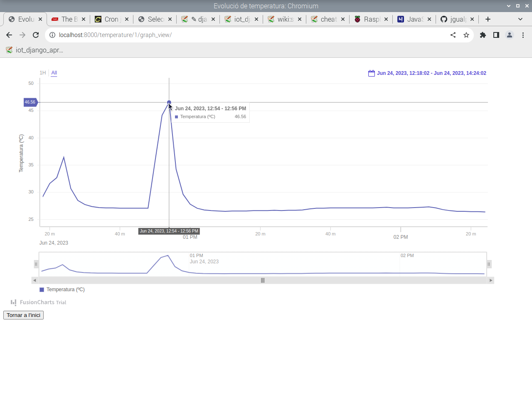Screen dimensions: 532x411
Task: Switch to the Cron tab
Action: (112, 19)
